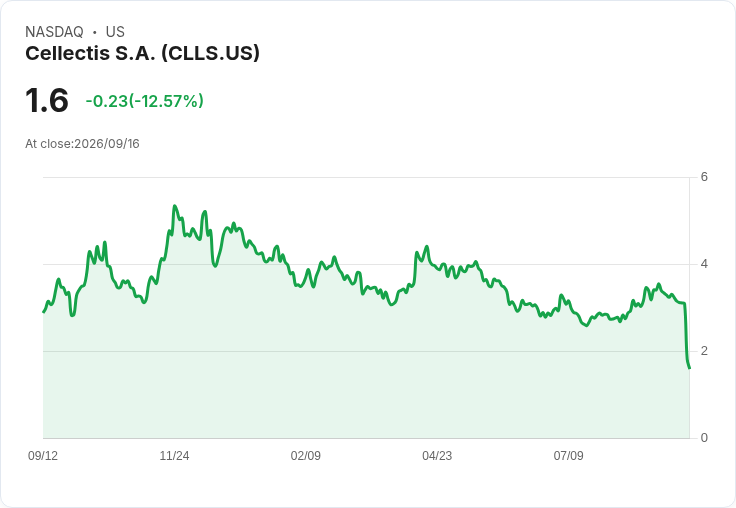Viewport: 736px width, 508px height.
Task: Click the 6 value on the price axis
Action: (x=704, y=177)
